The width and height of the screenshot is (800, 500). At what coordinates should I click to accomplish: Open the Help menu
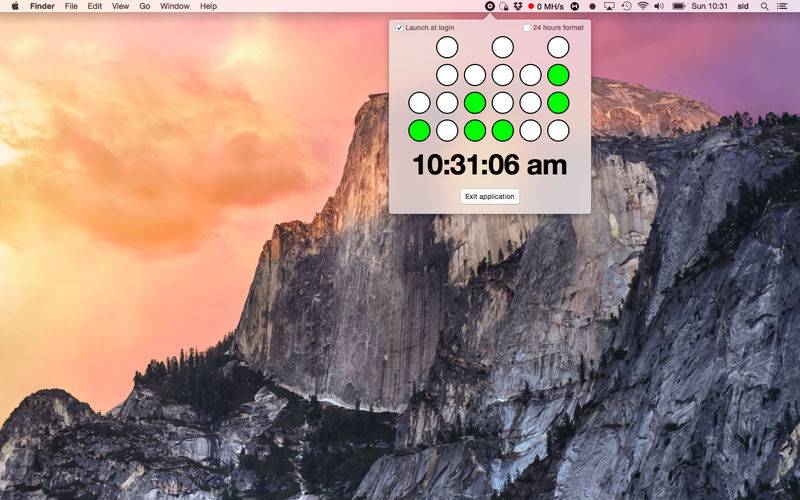coord(208,6)
